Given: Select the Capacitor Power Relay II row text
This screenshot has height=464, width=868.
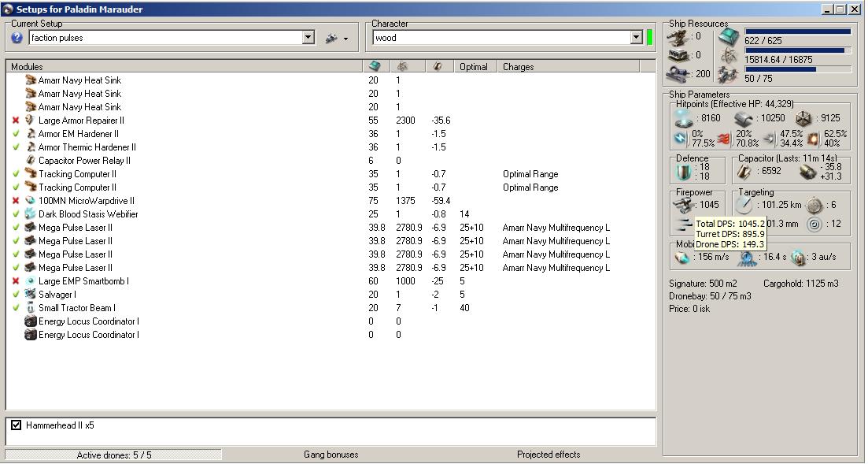Looking at the screenshot, I should pyautogui.click(x=85, y=160).
